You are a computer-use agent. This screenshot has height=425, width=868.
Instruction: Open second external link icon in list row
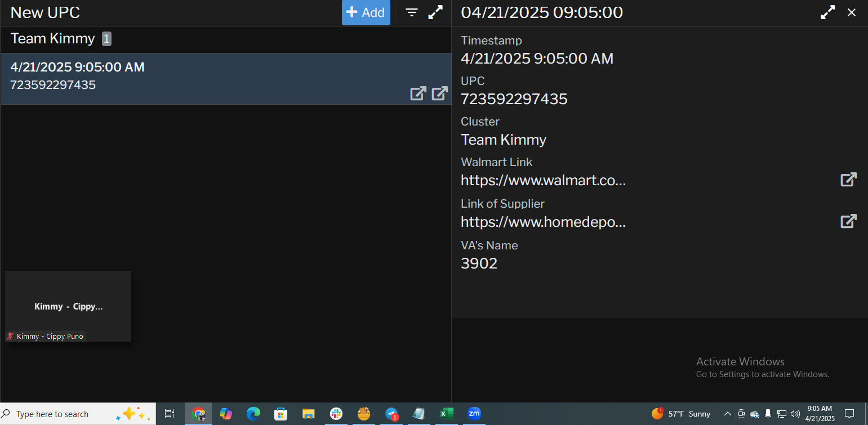(439, 93)
